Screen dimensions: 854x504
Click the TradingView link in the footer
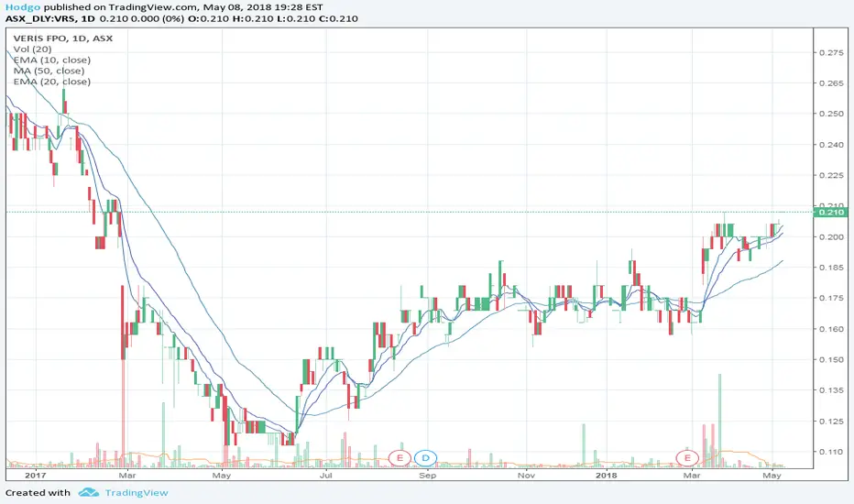(x=137, y=493)
